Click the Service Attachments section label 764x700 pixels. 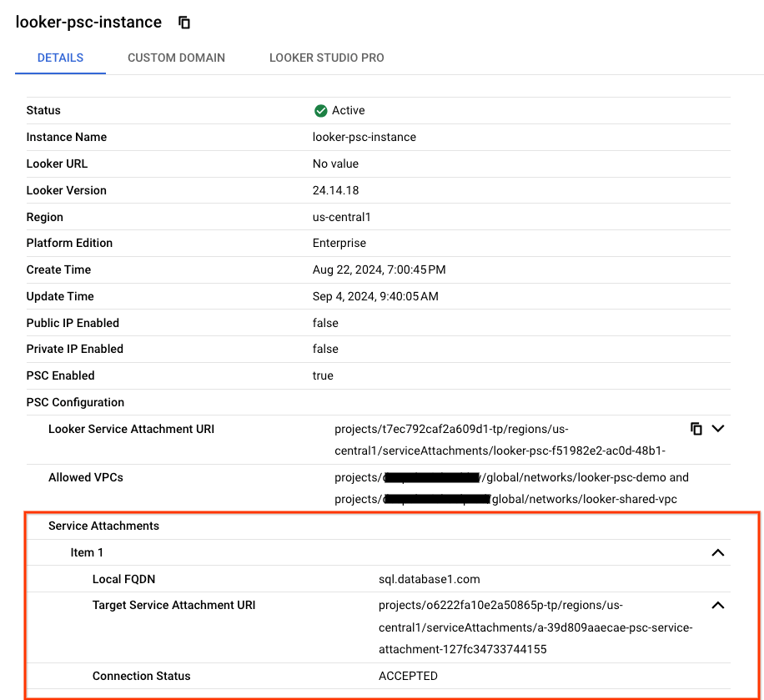click(103, 526)
